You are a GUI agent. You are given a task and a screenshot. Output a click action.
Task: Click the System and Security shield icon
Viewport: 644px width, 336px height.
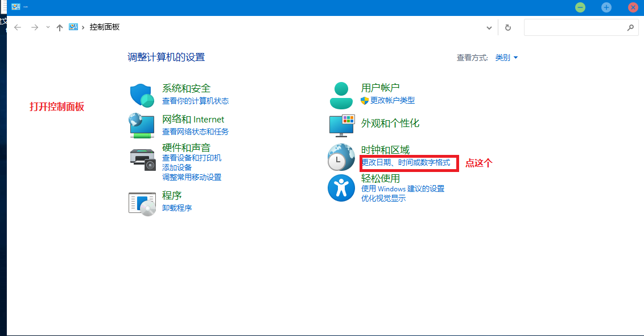(142, 95)
